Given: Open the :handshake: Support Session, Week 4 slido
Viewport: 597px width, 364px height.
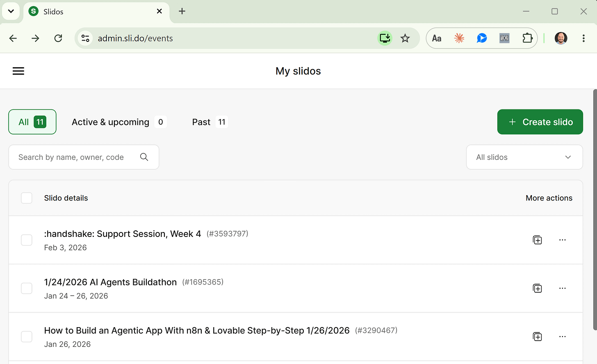Looking at the screenshot, I should pos(123,234).
